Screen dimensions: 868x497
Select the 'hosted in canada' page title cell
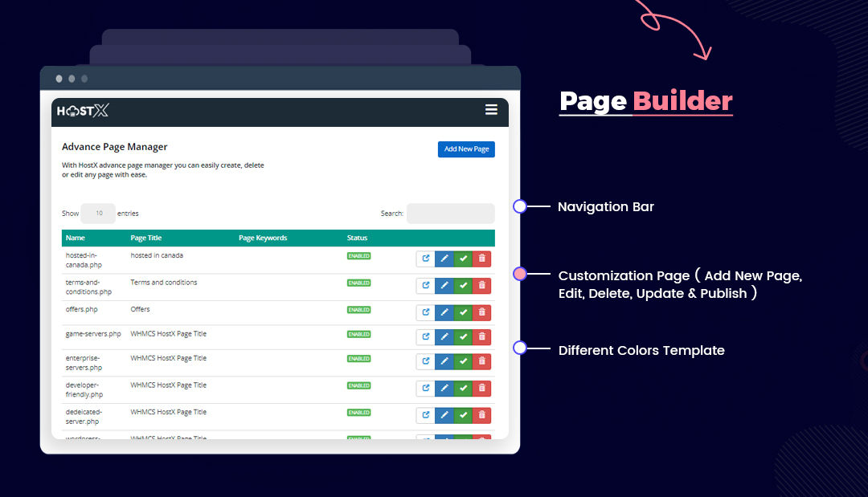[x=157, y=255]
